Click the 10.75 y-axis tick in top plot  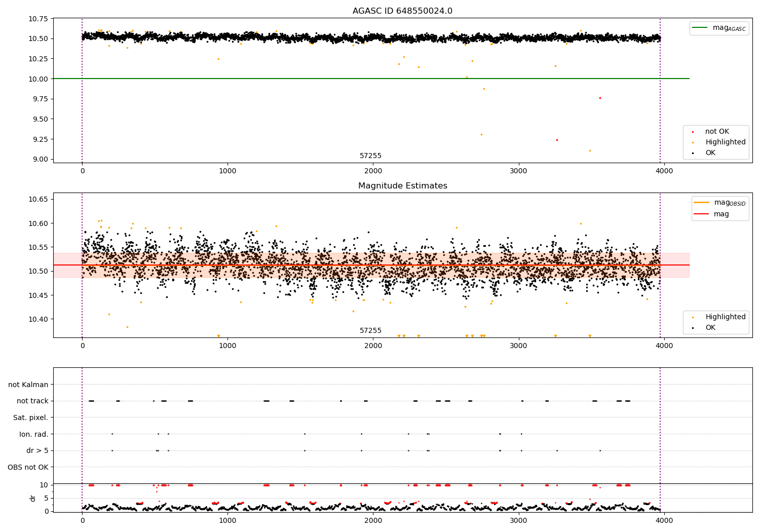tap(38, 19)
